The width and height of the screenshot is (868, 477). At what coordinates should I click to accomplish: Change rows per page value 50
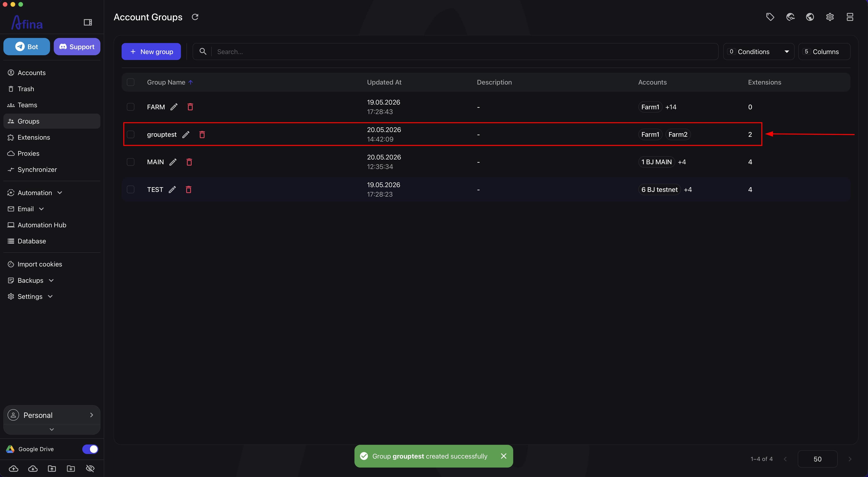pyautogui.click(x=817, y=459)
